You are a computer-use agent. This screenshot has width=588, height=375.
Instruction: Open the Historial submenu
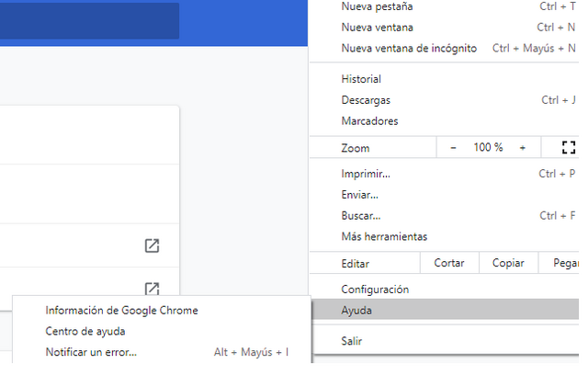click(x=444, y=79)
